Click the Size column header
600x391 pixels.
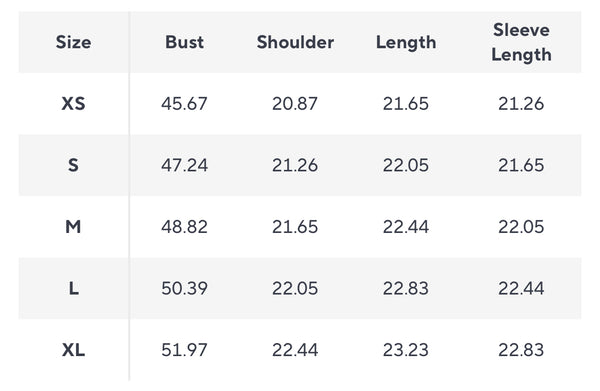click(73, 42)
